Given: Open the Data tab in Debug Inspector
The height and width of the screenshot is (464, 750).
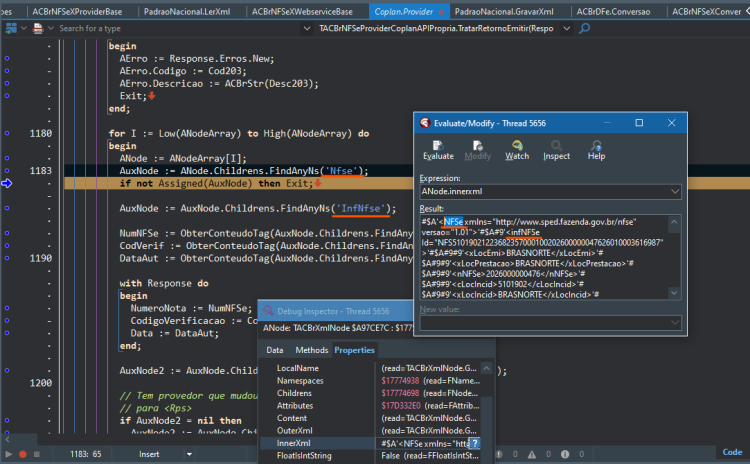Looking at the screenshot, I should (x=275, y=350).
